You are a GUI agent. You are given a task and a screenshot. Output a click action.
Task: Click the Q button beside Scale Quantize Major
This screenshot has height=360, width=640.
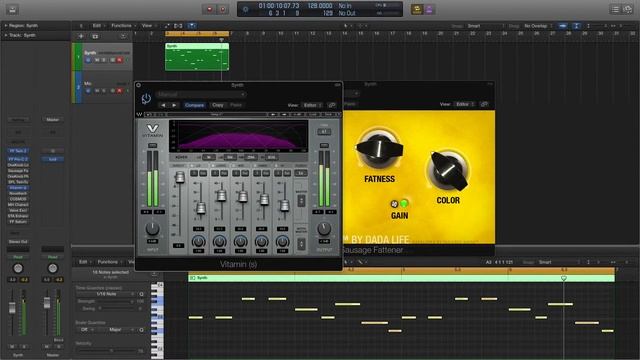141,329
